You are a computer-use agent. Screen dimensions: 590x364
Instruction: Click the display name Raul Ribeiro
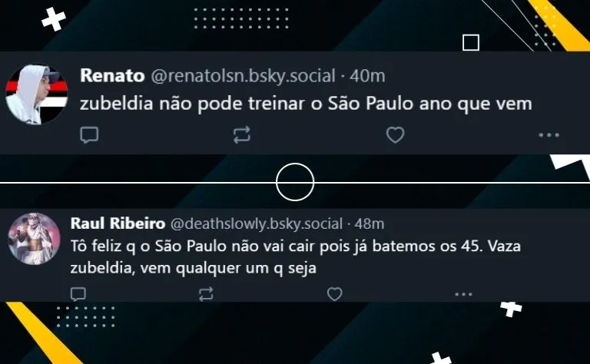(x=118, y=223)
